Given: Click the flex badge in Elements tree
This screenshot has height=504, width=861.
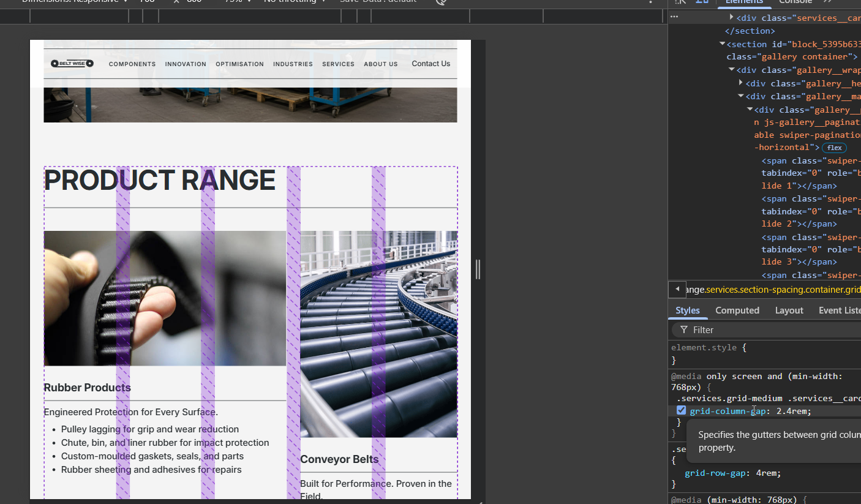Looking at the screenshot, I should point(834,148).
